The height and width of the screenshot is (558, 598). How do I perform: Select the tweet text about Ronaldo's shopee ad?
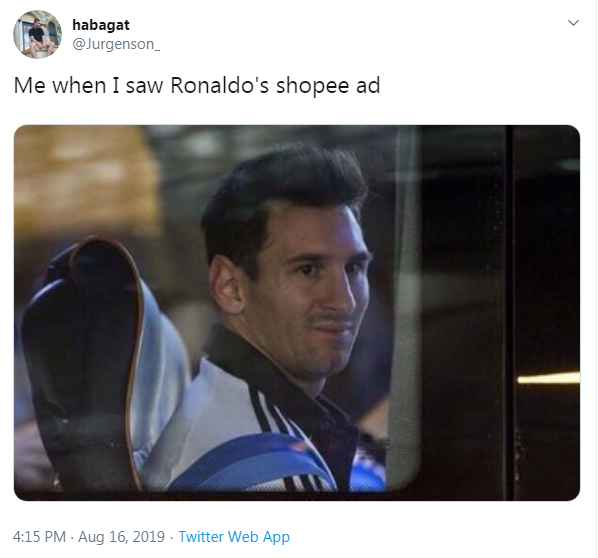coord(197,85)
